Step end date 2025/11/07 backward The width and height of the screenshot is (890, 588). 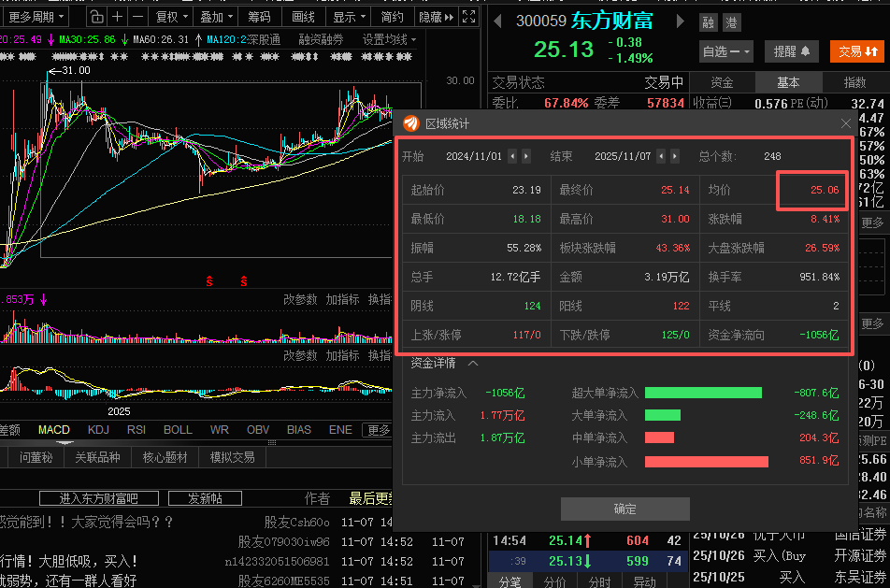(x=661, y=156)
